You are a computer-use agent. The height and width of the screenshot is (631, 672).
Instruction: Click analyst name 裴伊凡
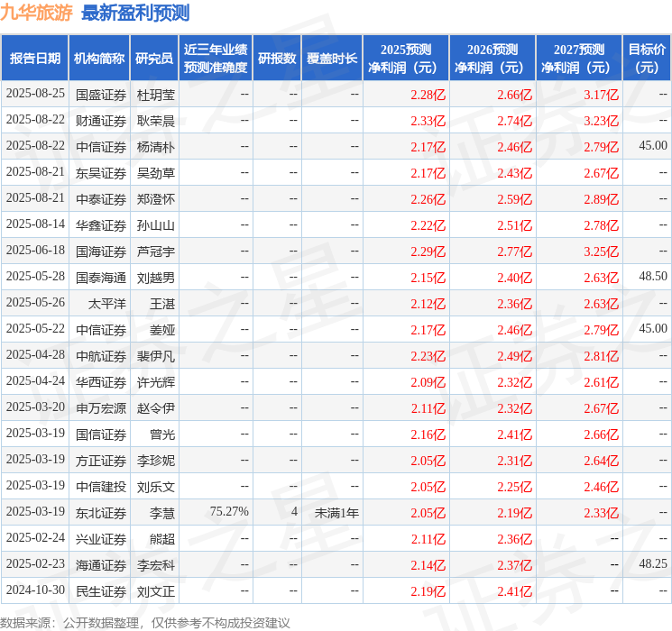coord(155,356)
